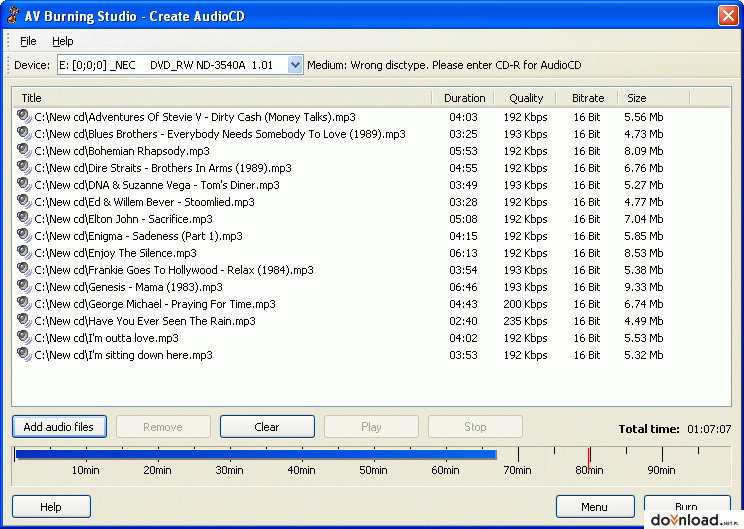744x529 pixels.
Task: Click the audio icon for Frankie Relax track
Action: pos(23,270)
